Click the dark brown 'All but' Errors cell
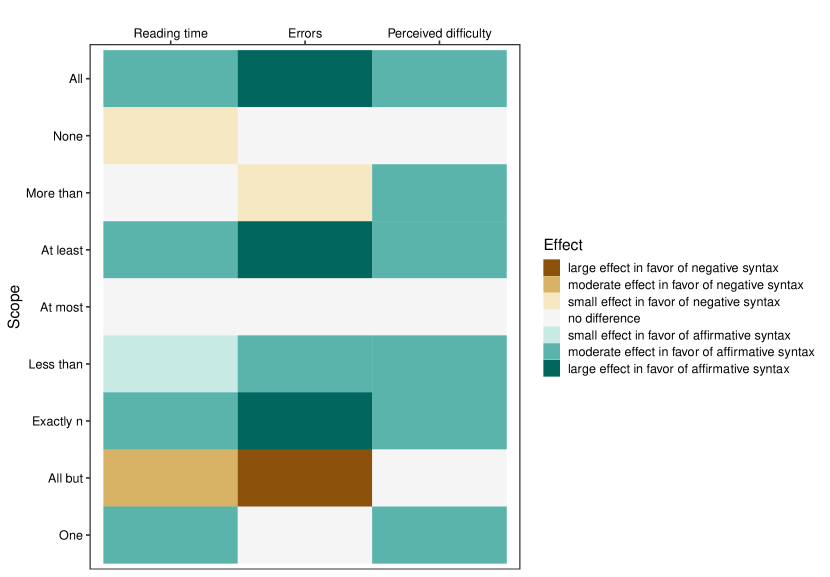 point(305,478)
